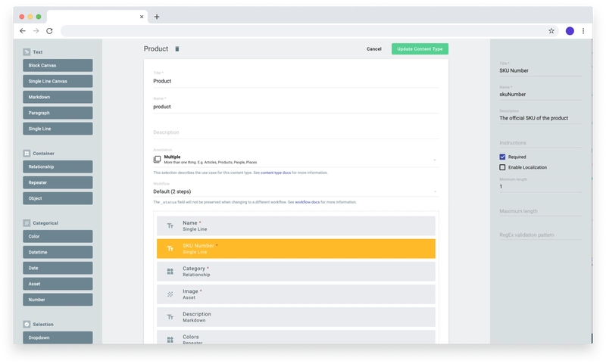Bookmark page with the star icon
Image resolution: width=606 pixels, height=364 pixels.
pyautogui.click(x=551, y=31)
